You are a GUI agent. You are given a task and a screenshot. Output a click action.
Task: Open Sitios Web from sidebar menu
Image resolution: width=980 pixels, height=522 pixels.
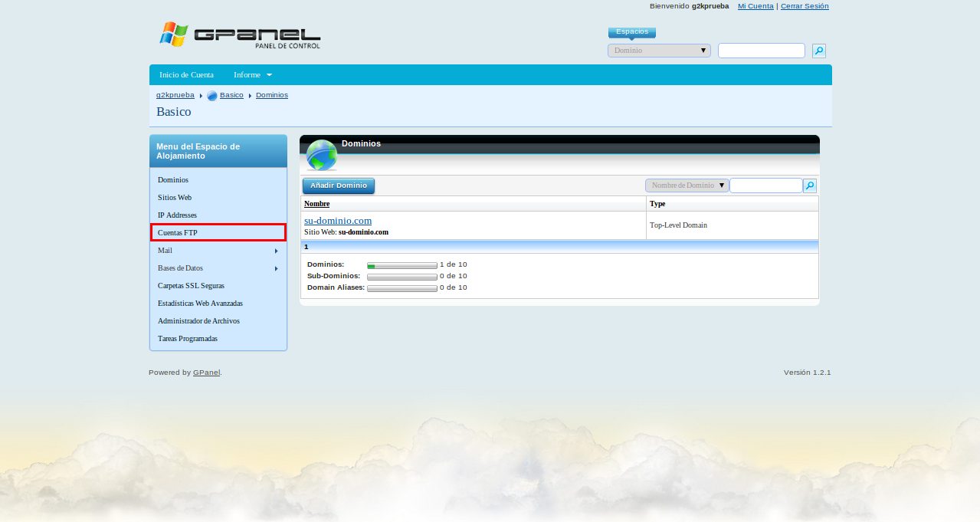pos(175,198)
